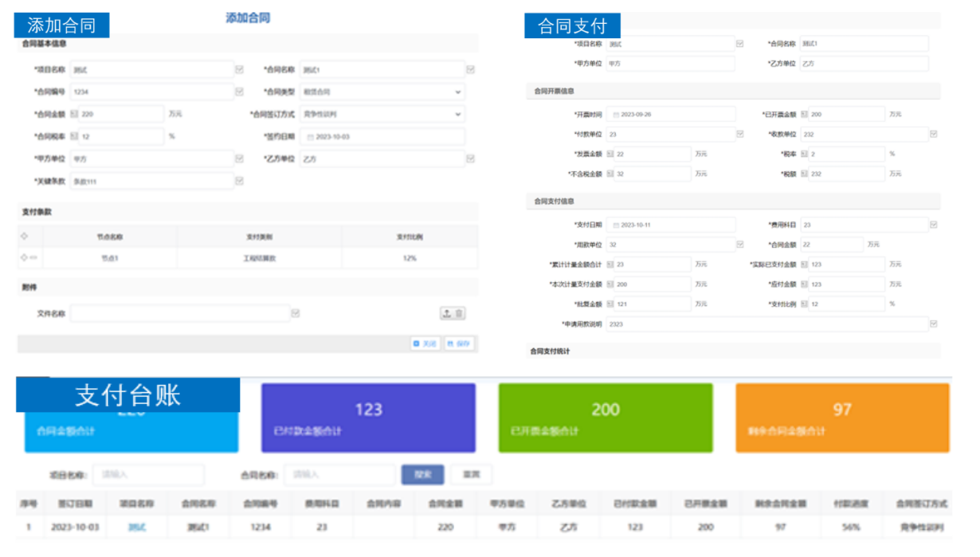This screenshot has height=557, width=980.
Task: Click calendar icon in 开票时间 field
Action: pos(616,115)
